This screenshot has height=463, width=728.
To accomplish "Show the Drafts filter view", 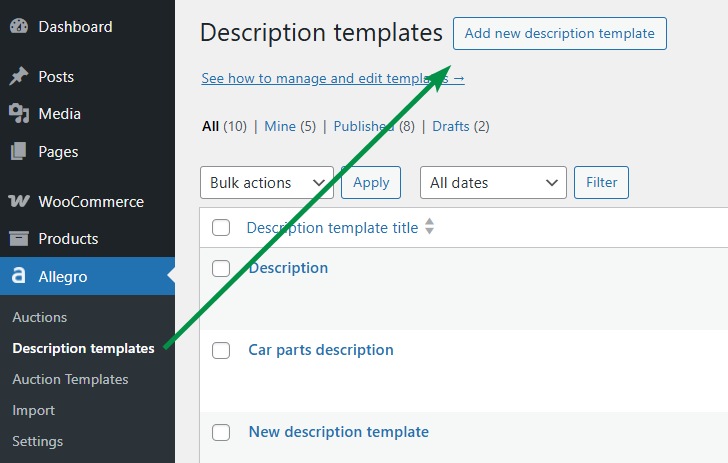I will (x=451, y=126).
